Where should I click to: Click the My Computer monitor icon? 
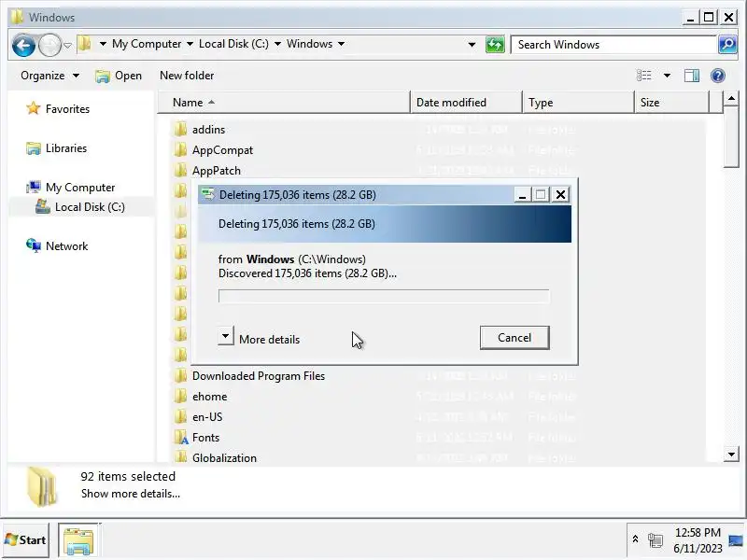[x=34, y=187]
